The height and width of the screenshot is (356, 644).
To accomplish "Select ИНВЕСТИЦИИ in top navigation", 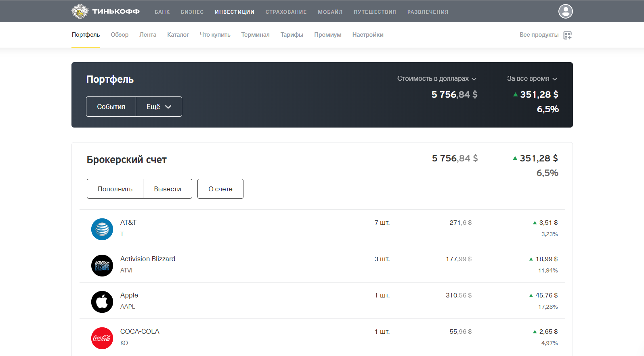I will [235, 12].
